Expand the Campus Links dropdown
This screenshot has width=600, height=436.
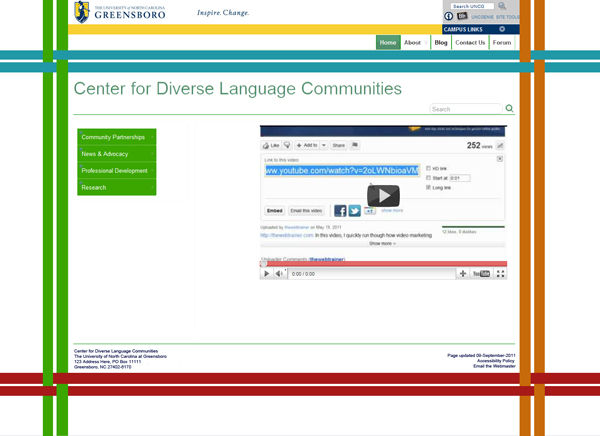(502, 29)
